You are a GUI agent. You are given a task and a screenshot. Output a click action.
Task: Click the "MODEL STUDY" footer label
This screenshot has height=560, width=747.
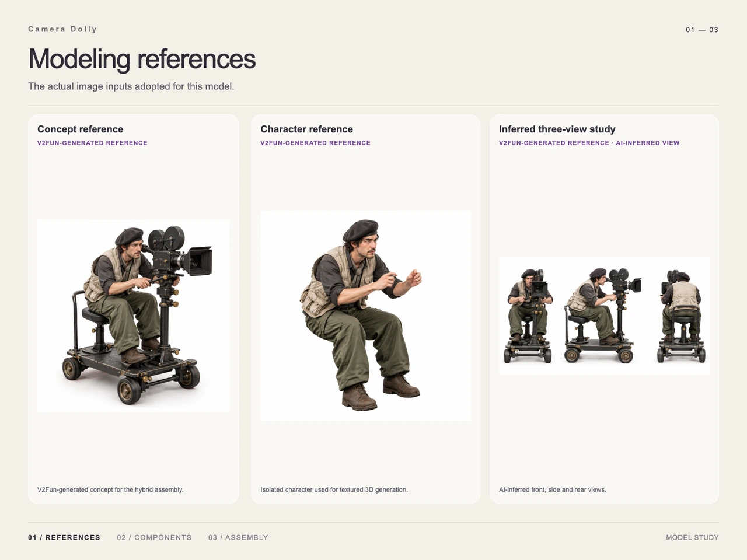692,537
